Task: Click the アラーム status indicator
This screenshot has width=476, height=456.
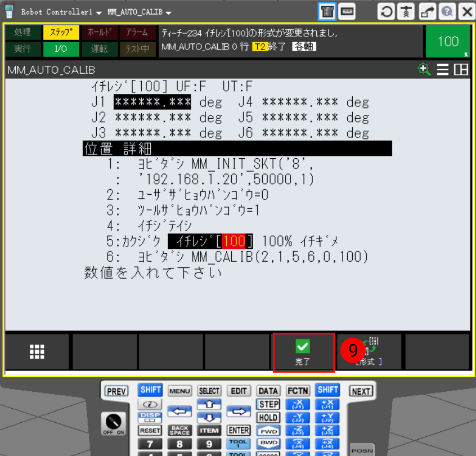Action: (137, 32)
